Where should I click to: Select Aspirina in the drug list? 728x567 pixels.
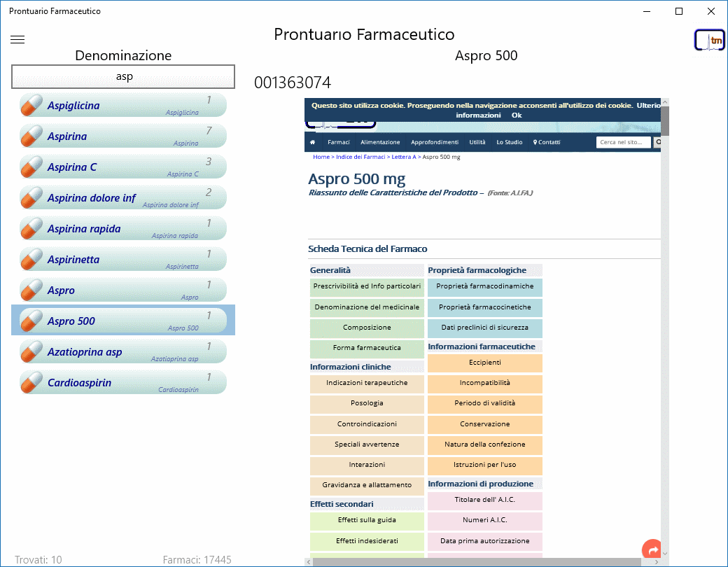[x=123, y=136]
